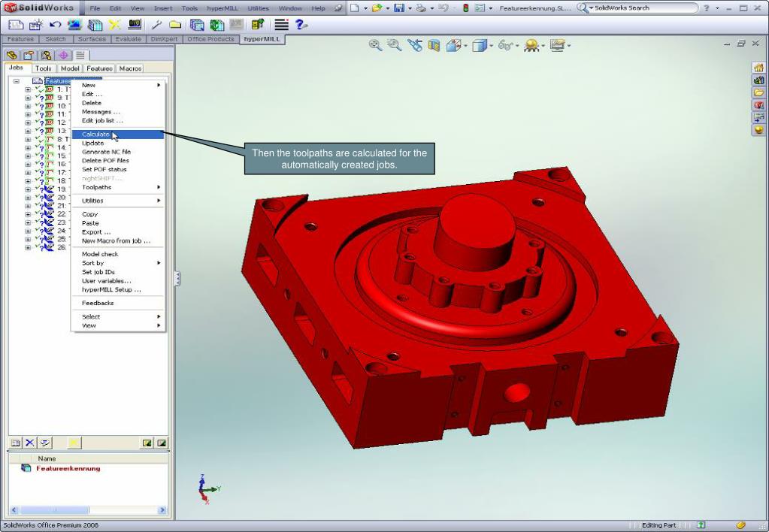Click the Hide/Show Items glasses icon
This screenshot has height=532, width=769.
[x=505, y=46]
